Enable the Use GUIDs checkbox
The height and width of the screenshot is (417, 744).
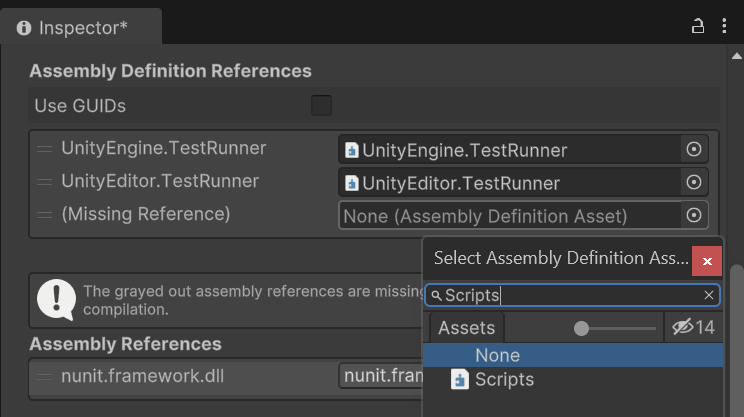click(321, 105)
